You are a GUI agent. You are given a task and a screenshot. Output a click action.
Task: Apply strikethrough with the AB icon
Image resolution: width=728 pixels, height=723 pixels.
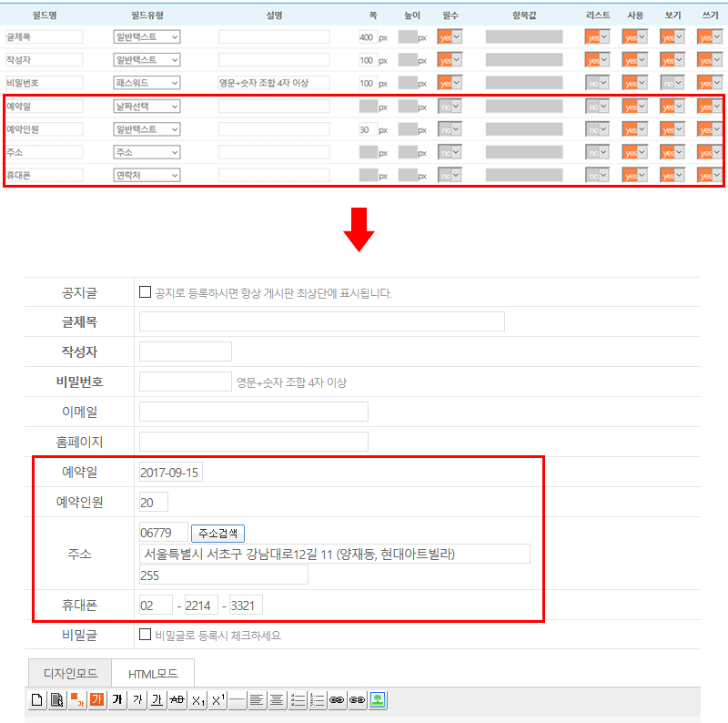[177, 700]
